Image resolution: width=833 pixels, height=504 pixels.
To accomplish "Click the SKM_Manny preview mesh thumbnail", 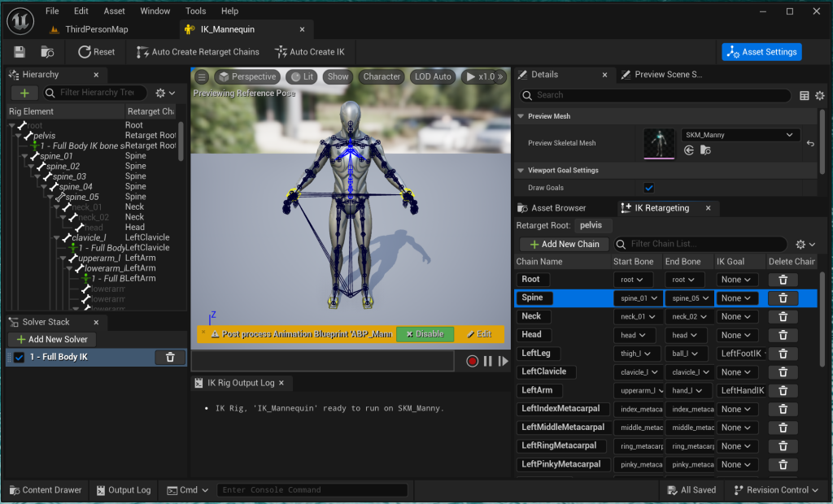I will [x=659, y=143].
